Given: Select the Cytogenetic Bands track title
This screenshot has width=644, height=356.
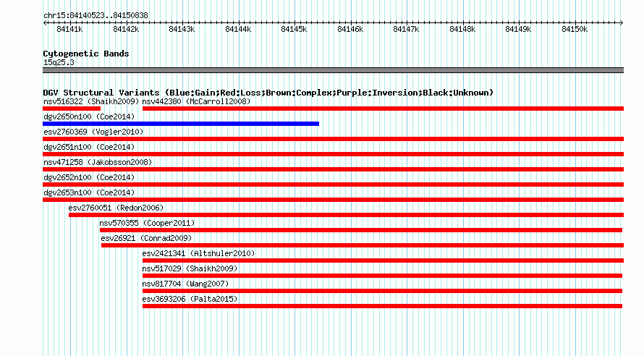Looking at the screenshot, I should (x=86, y=54).
